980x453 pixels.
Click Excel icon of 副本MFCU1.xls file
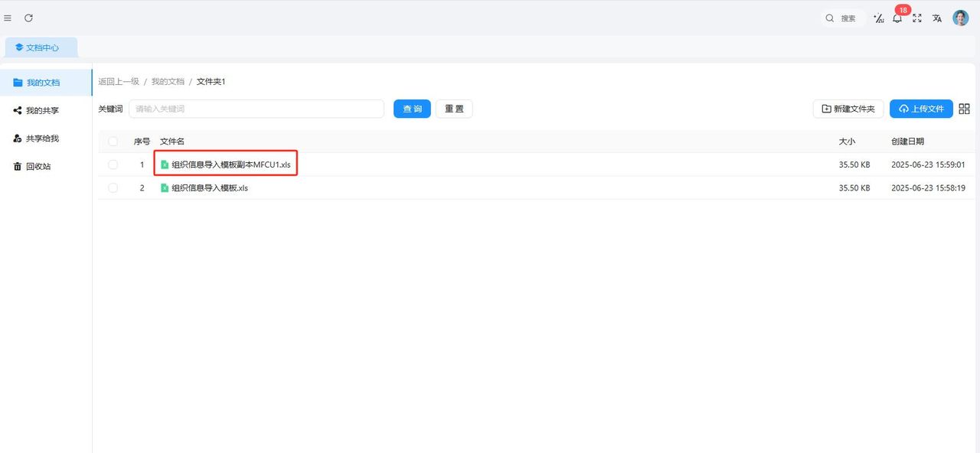pyautogui.click(x=165, y=165)
